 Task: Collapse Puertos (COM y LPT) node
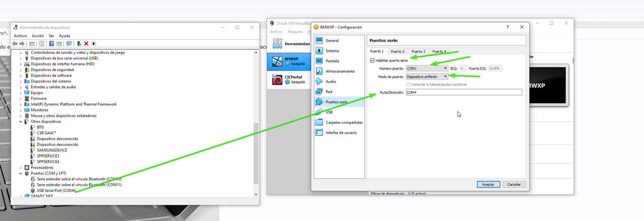tap(21, 173)
